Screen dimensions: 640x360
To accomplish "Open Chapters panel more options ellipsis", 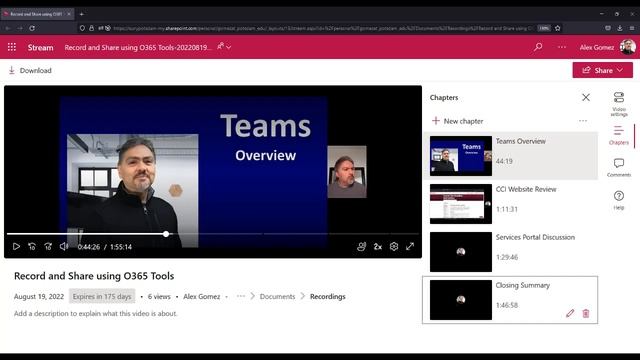I will [x=583, y=121].
